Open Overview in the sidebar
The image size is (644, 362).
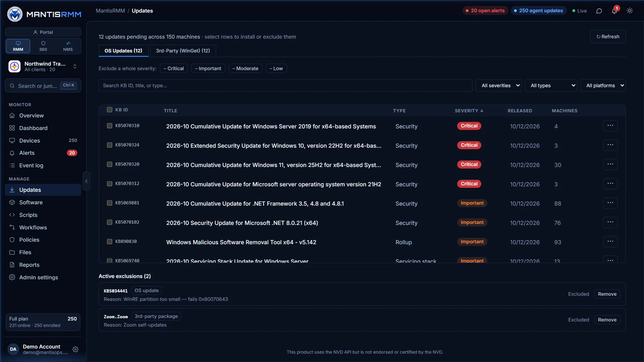coord(43,116)
